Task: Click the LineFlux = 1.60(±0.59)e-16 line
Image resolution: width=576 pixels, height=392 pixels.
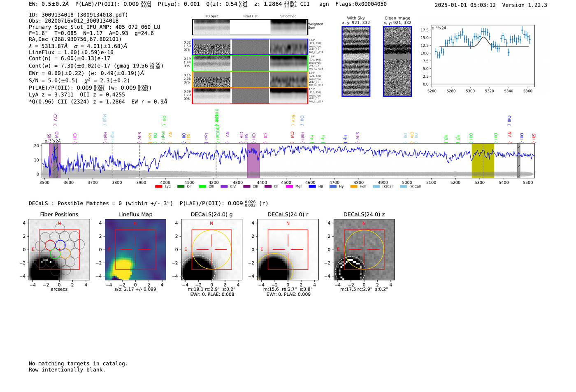Action: (x=71, y=53)
